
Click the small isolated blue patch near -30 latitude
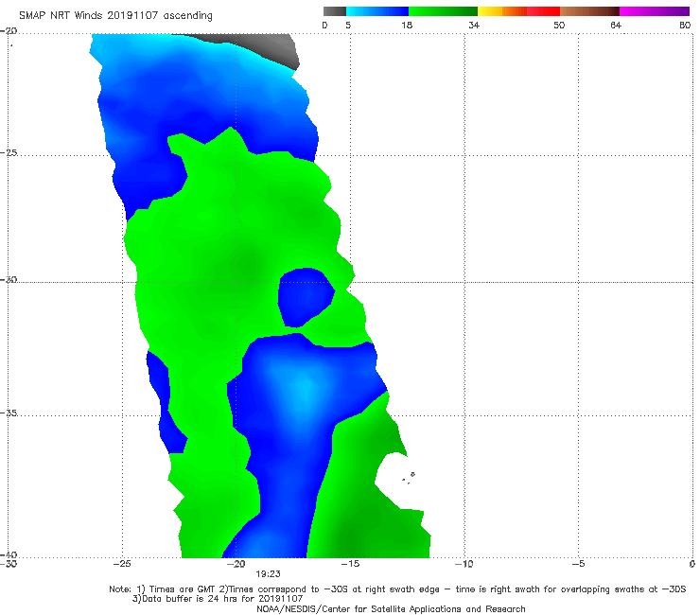[x=305, y=297]
